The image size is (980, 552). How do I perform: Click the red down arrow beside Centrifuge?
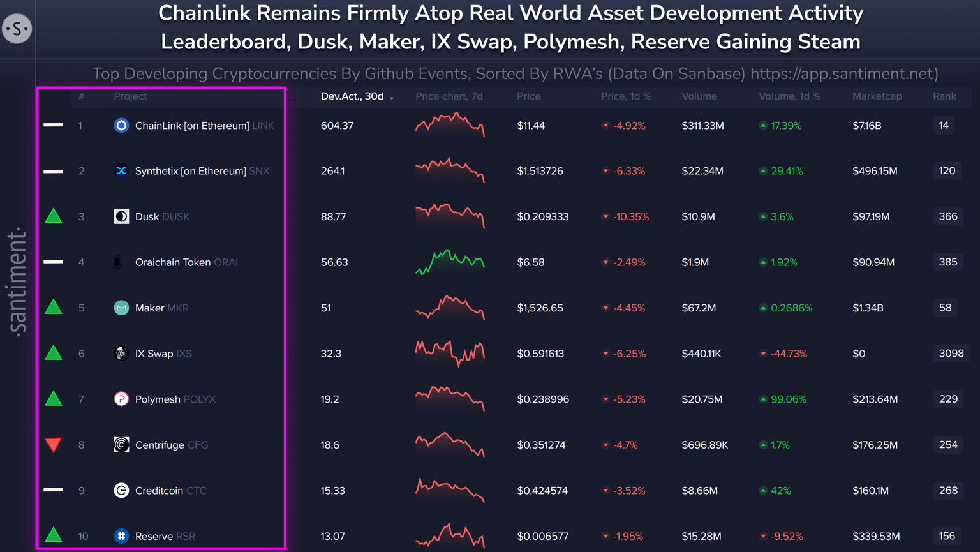click(x=54, y=445)
